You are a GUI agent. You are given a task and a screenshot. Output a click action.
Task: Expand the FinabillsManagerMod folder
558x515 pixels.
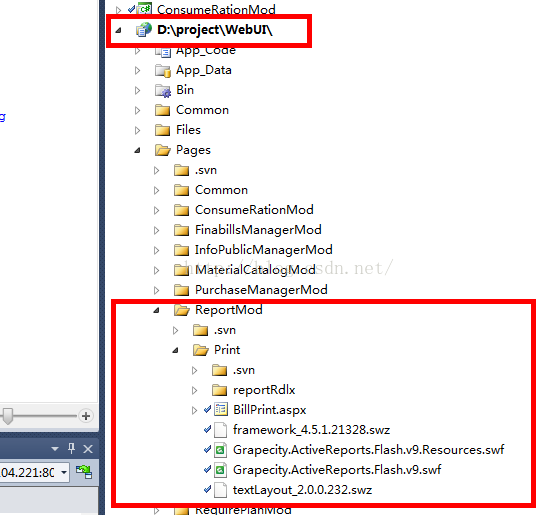click(157, 230)
